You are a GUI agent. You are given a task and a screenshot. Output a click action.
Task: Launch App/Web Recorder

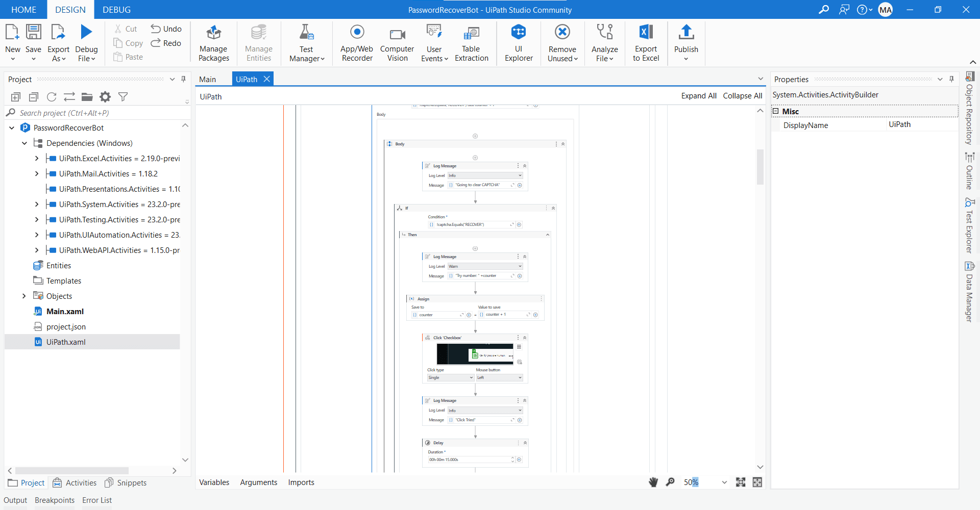pos(357,43)
